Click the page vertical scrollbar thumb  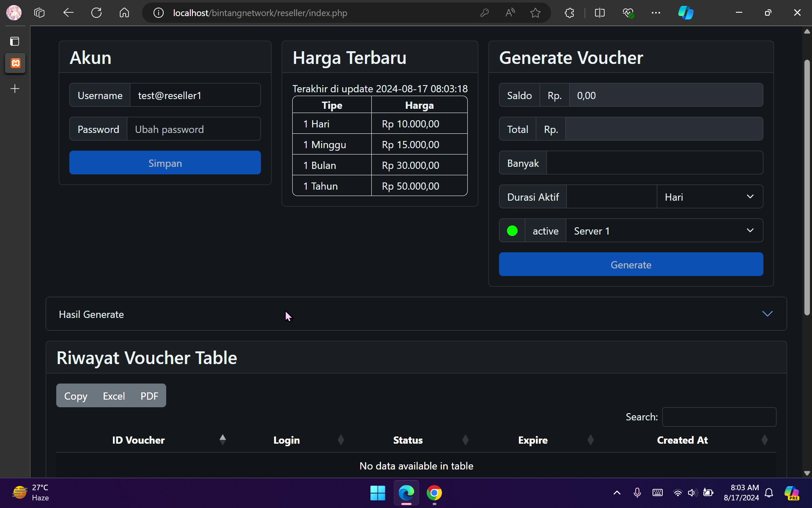[x=807, y=188]
